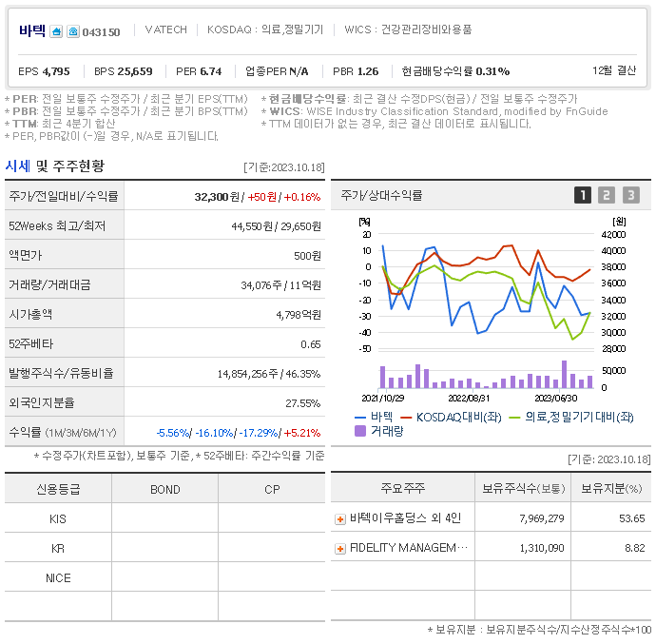Screen dimensions: 656x644
Task: Switch to chart tab 2
Action: point(607,195)
